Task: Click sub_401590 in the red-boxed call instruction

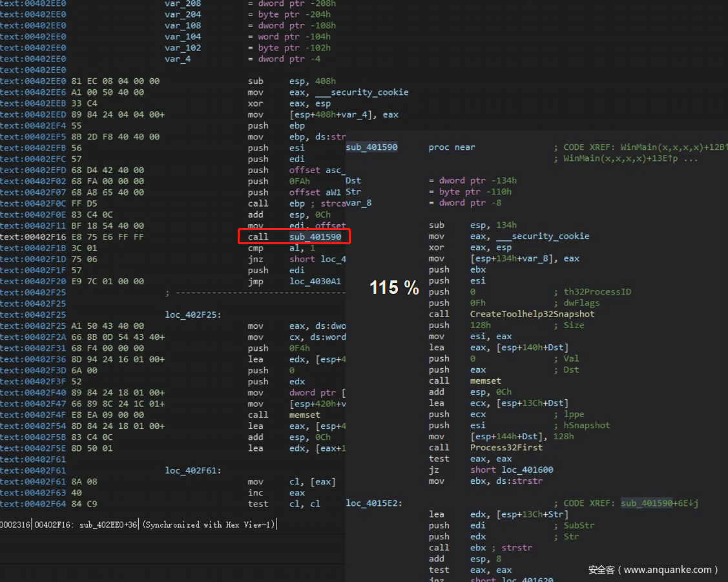Action: [x=315, y=236]
